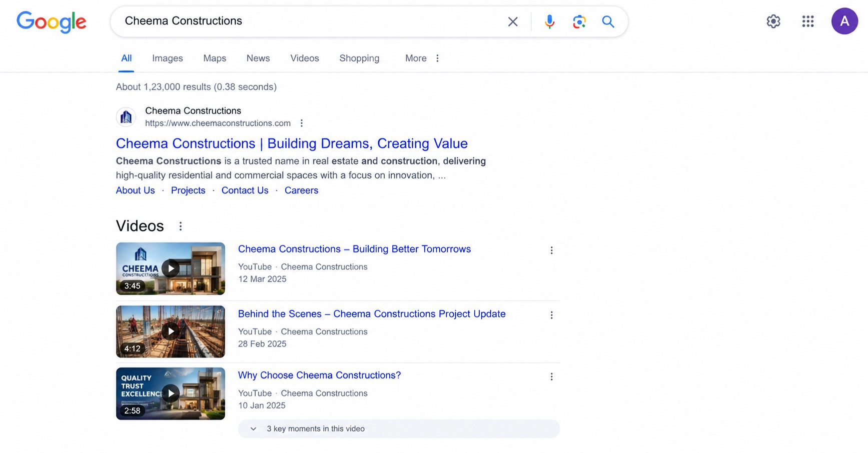The width and height of the screenshot is (868, 453).
Task: Switch to the Shopping tab
Action: tap(359, 58)
